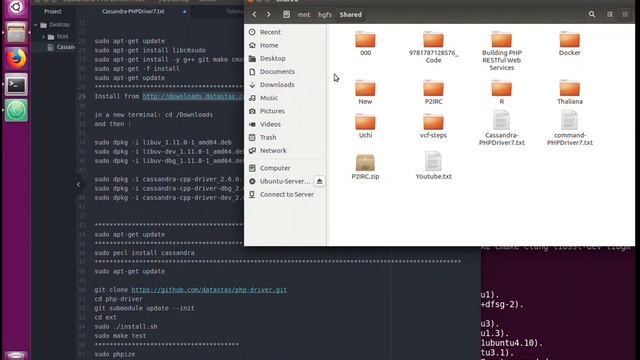Open file manager search
Image resolution: width=640 pixels, height=360 pixels.
pyautogui.click(x=592, y=14)
